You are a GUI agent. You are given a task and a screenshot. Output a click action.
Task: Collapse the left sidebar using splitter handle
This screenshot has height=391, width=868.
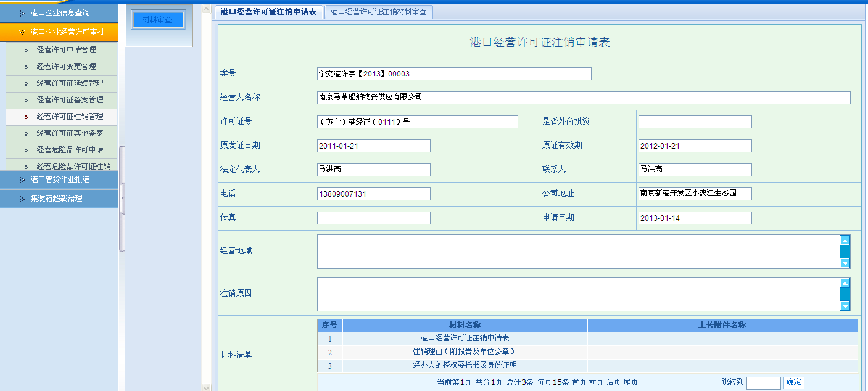coord(122,198)
